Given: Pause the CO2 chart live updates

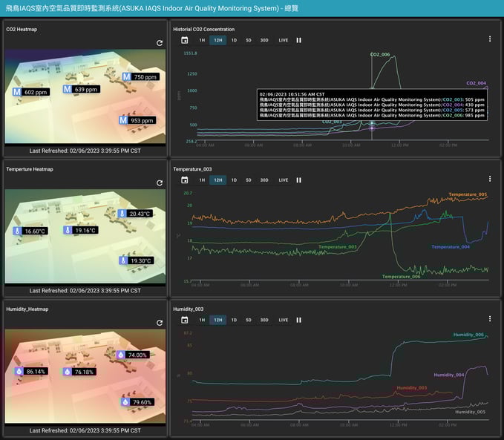Looking at the screenshot, I should pos(299,40).
